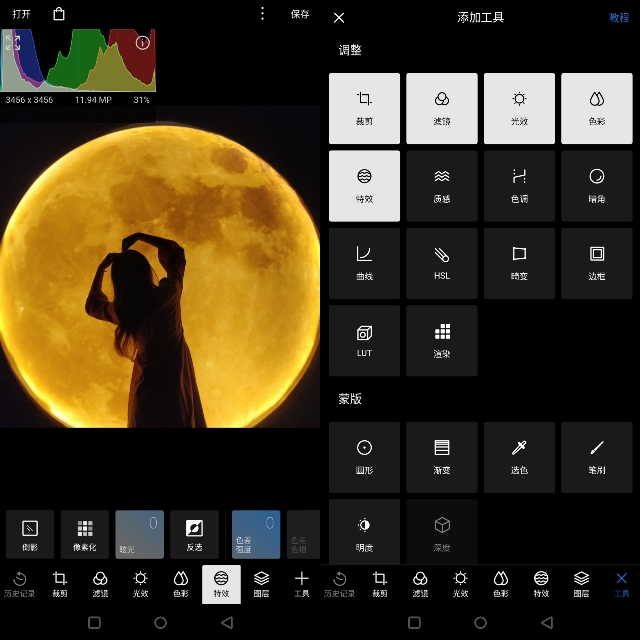Screen dimensions: 640x640
Task: Switch to 滤镜 filters in the left bottom bar
Action: tap(100, 584)
